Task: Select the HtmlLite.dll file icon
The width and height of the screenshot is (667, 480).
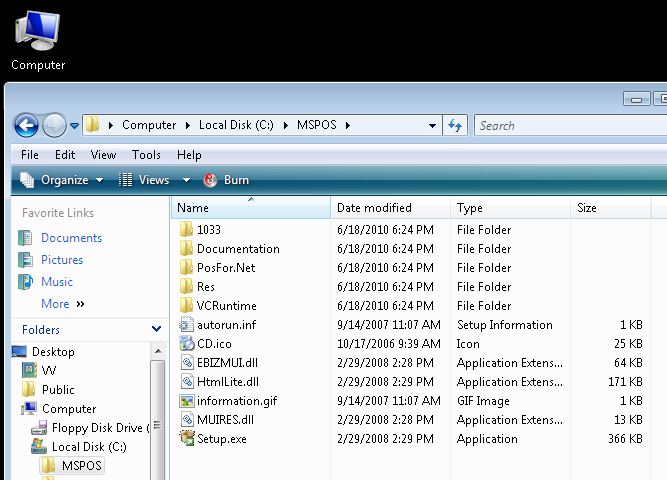Action: click(187, 382)
